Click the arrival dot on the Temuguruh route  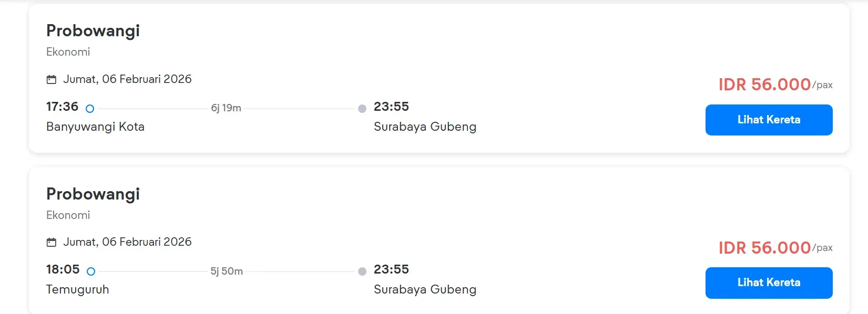[x=362, y=272]
